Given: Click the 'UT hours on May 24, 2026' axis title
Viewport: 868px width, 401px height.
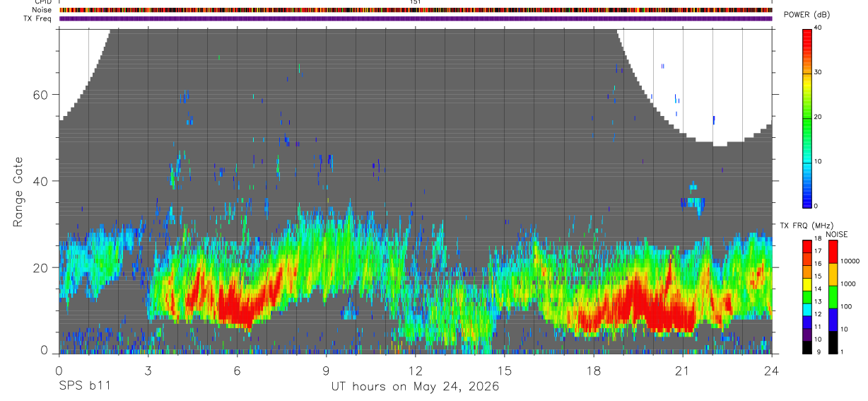Looking at the screenshot, I should tap(416, 387).
